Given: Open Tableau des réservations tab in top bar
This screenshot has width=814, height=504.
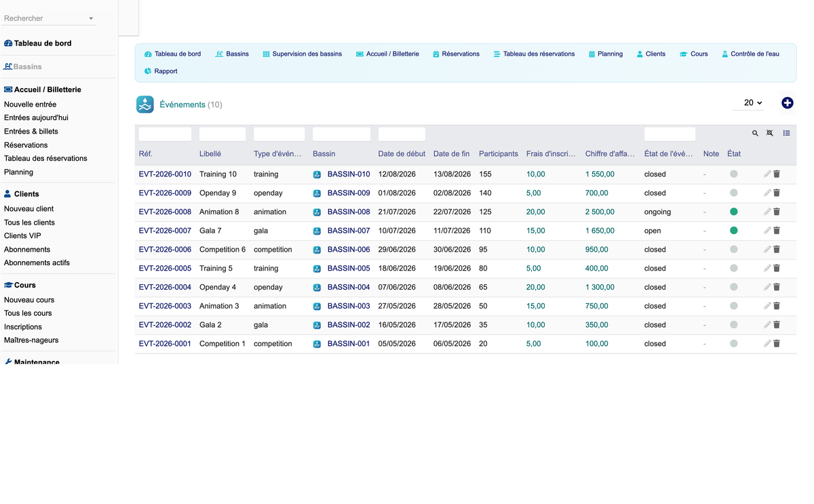Looking at the screenshot, I should 534,54.
